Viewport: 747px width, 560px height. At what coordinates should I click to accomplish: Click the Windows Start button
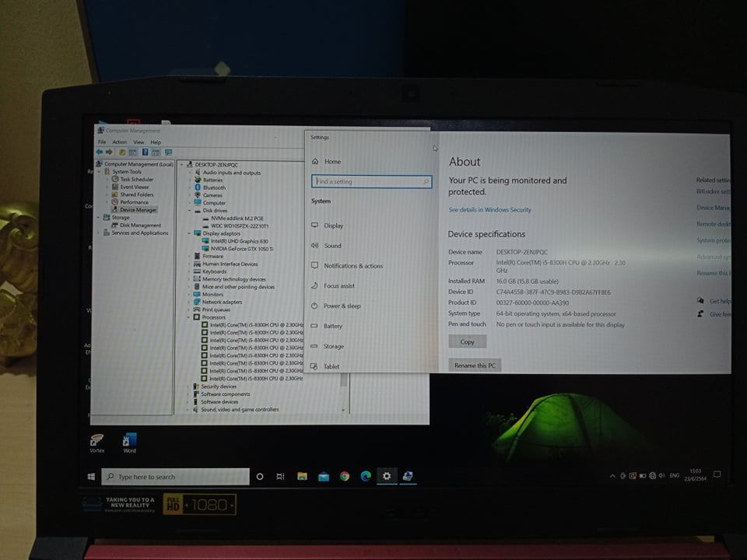coord(92,476)
